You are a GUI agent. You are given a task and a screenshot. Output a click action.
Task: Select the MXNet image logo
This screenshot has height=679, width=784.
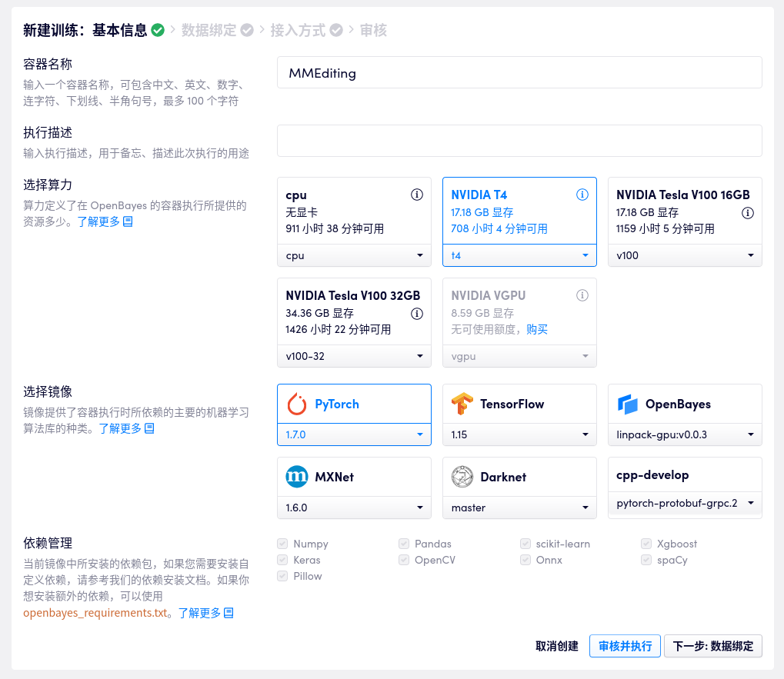click(x=296, y=477)
